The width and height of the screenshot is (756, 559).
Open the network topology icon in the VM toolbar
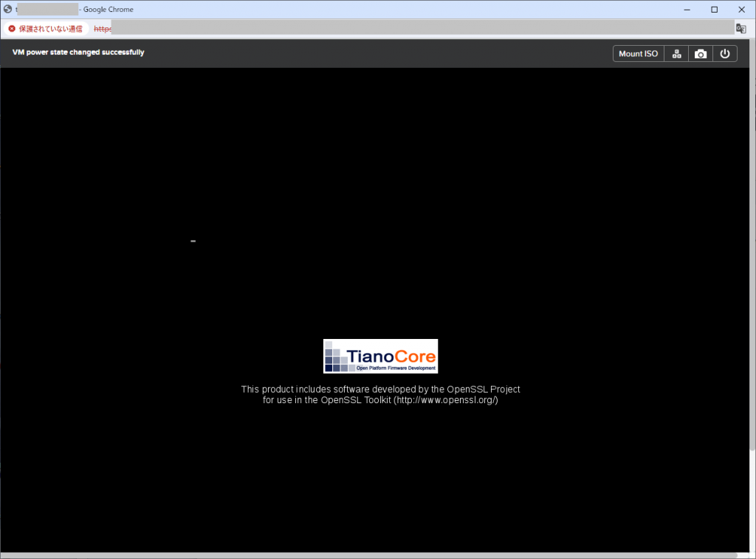coord(676,53)
